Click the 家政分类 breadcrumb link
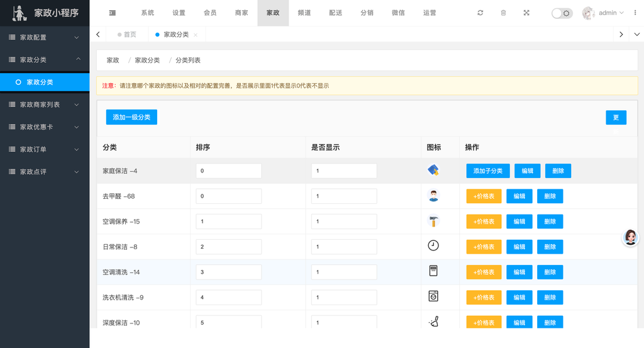 pos(147,60)
